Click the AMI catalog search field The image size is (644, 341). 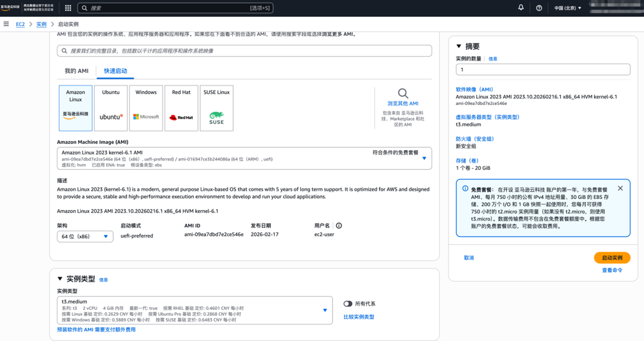pos(244,51)
